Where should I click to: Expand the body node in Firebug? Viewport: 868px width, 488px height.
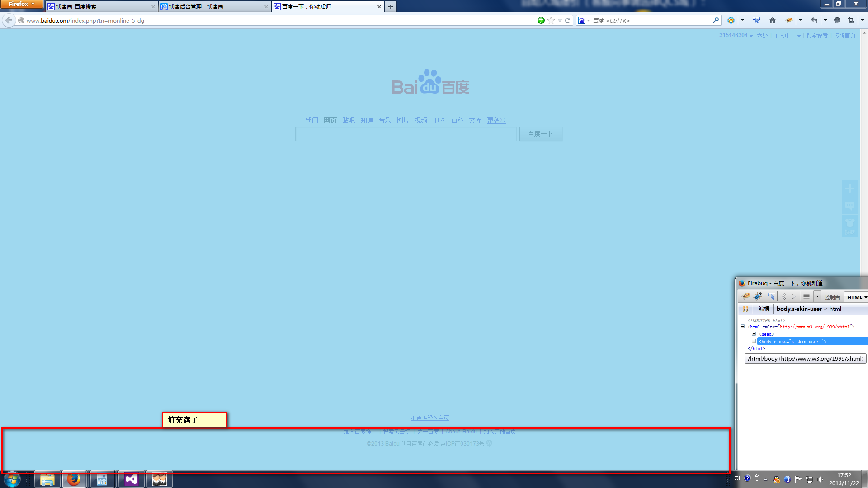[754, 341]
